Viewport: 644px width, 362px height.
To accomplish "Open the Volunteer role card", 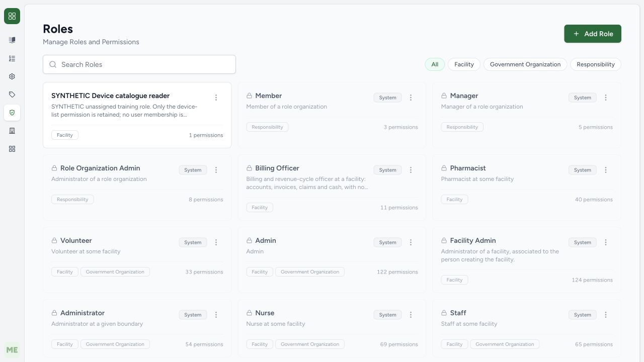I will pyautogui.click(x=137, y=260).
